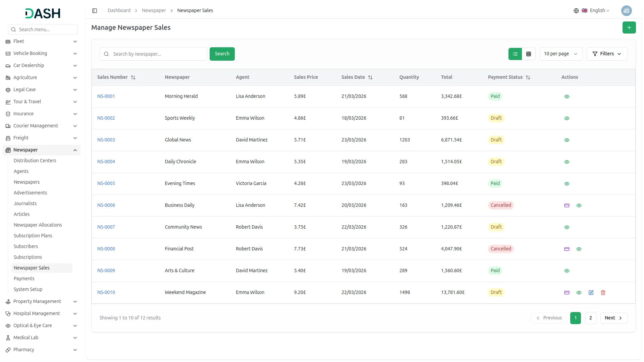The width and height of the screenshot is (644, 362).
Task: Click the green plus add button
Action: click(629, 27)
